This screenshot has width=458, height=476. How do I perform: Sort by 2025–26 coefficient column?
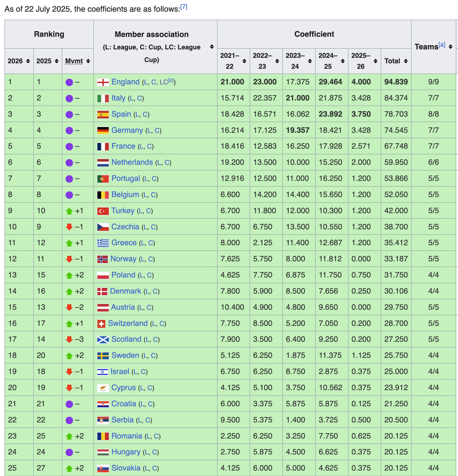pos(376,61)
